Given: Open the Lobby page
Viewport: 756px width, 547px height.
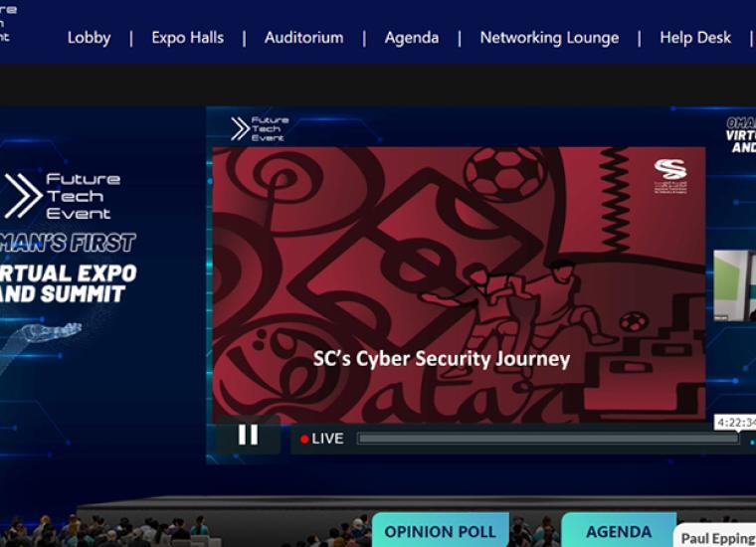Looking at the screenshot, I should 90,38.
